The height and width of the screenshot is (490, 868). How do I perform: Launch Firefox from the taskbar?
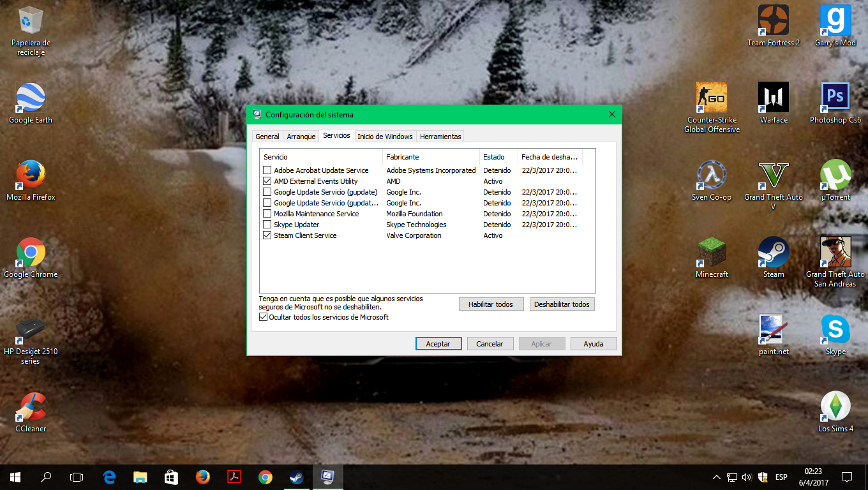(x=203, y=477)
